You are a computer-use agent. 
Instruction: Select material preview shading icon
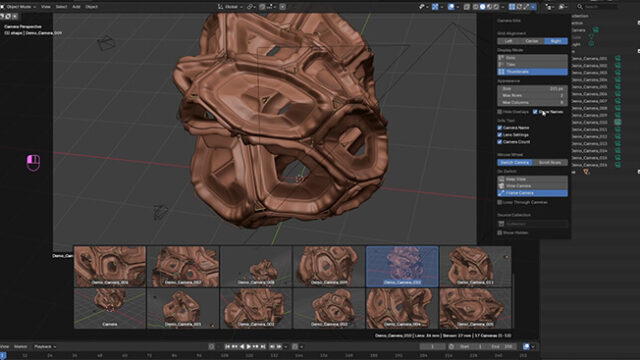tap(489, 7)
